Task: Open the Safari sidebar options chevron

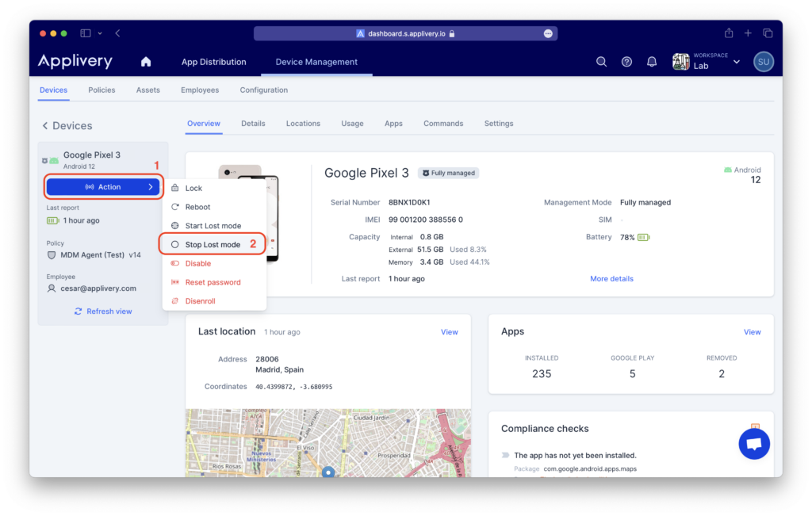Action: click(x=100, y=33)
